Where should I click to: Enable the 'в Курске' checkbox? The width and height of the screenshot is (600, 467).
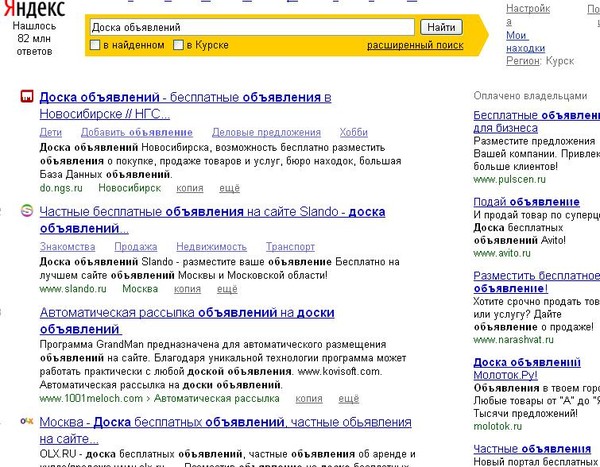178,45
